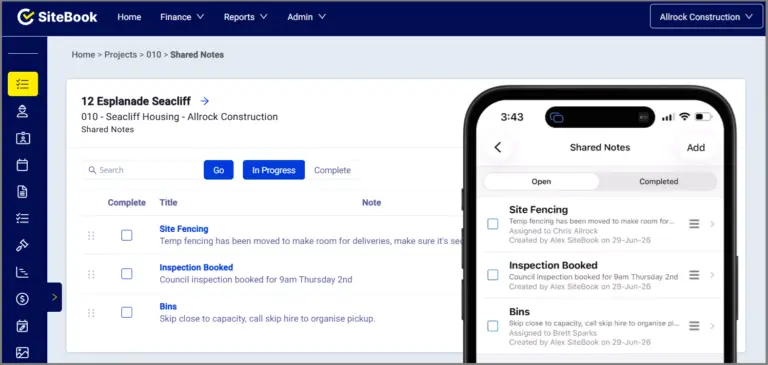This screenshot has height=365, width=768.
Task: Open the hammer sidebar icon
Action: tap(23, 245)
